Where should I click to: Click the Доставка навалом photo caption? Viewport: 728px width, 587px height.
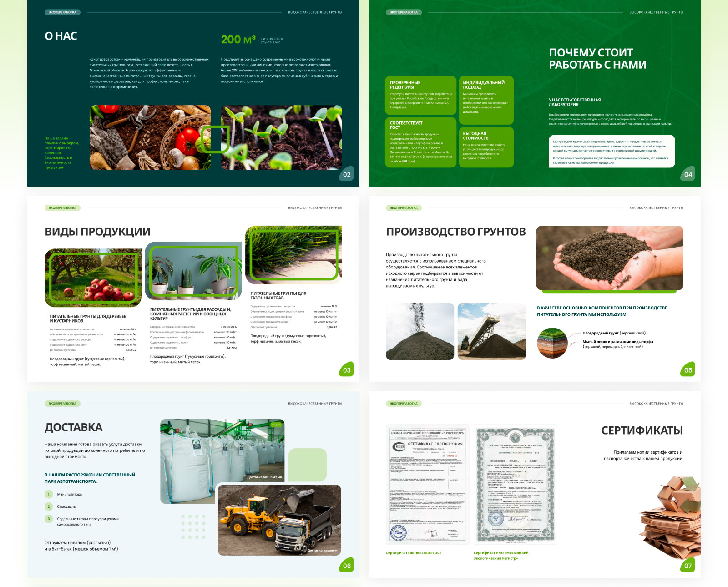pos(323,550)
